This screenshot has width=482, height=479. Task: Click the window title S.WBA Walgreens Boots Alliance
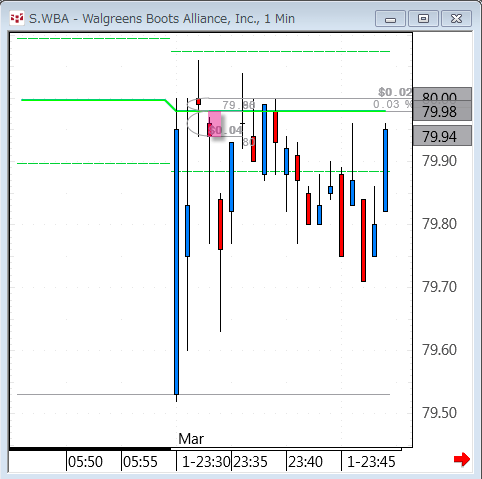162,18
